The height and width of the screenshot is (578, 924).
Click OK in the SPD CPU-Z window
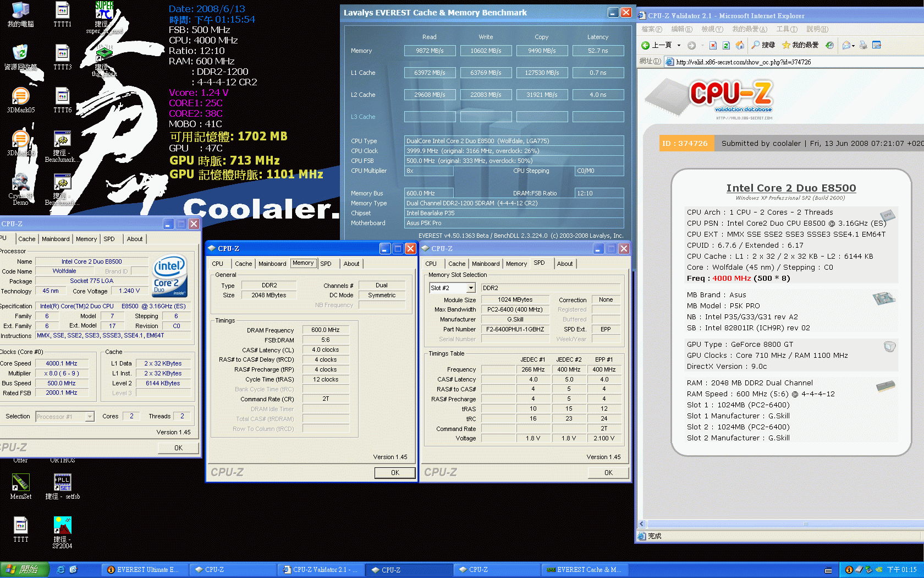point(608,473)
